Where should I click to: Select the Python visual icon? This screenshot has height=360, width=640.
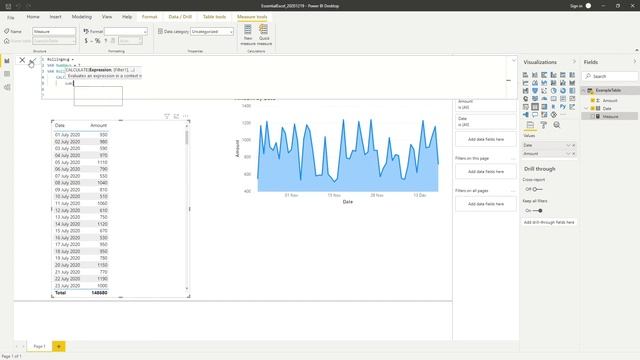coord(563,107)
